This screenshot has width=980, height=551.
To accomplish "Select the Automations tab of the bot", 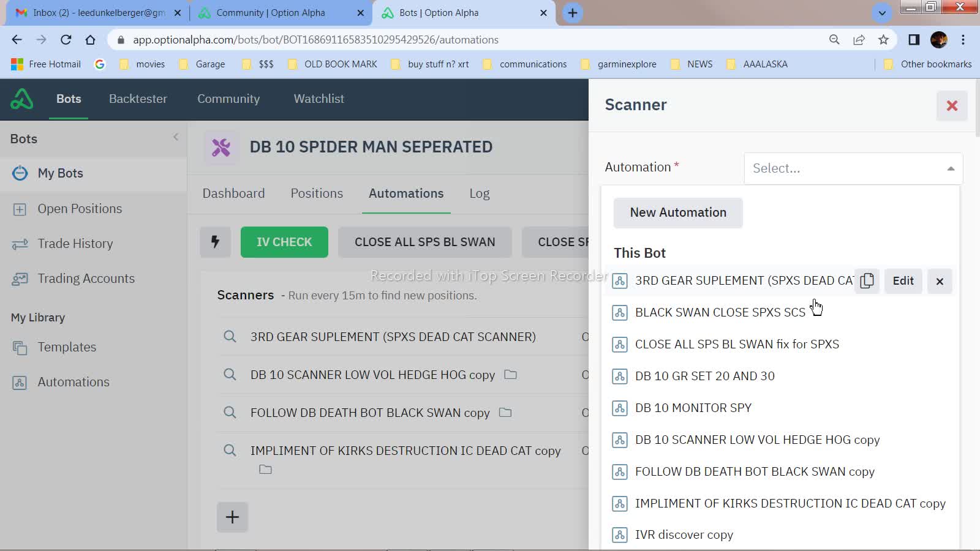I will pyautogui.click(x=406, y=193).
